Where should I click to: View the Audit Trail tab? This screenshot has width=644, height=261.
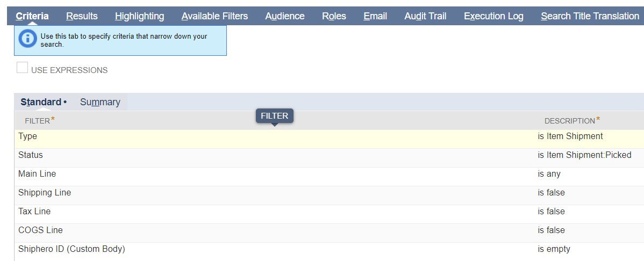tap(425, 16)
